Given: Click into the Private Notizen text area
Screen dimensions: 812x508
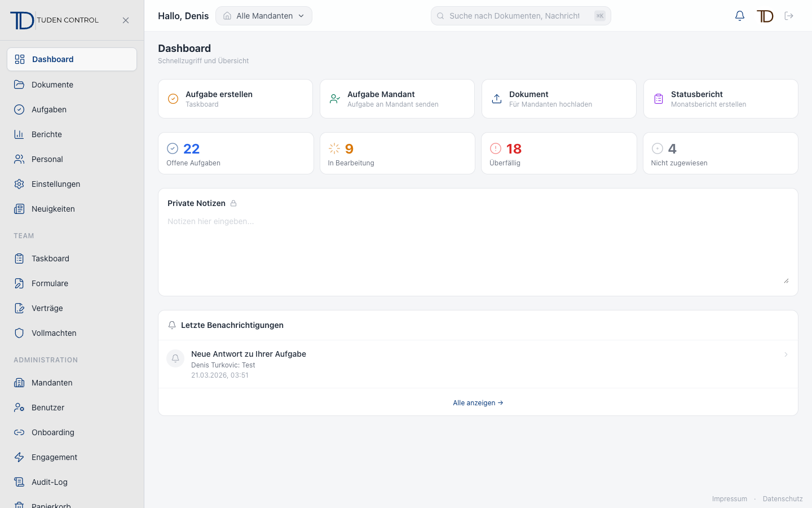Looking at the screenshot, I should pos(478,249).
